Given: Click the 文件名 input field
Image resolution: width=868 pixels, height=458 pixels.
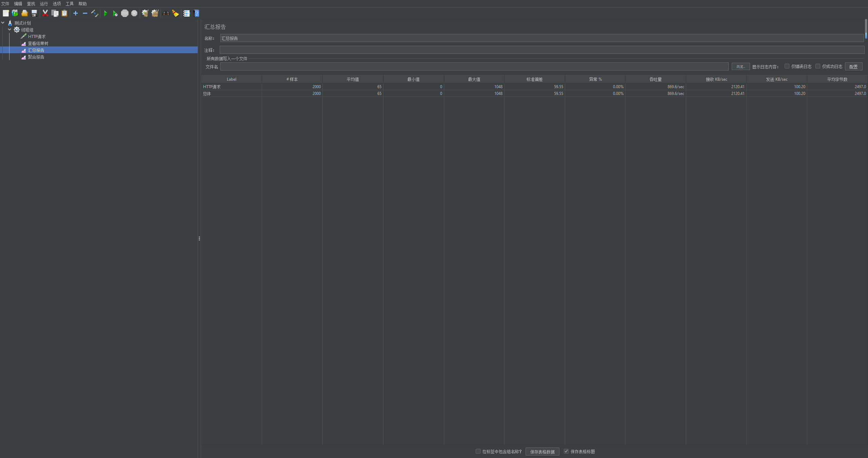Looking at the screenshot, I should (474, 67).
